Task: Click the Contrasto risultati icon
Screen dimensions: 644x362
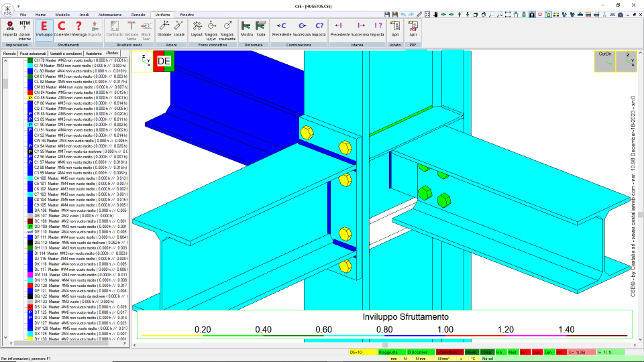Action: (x=115, y=29)
